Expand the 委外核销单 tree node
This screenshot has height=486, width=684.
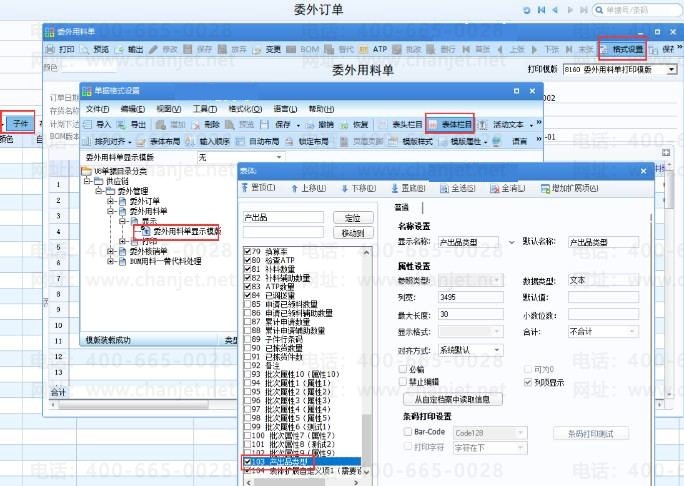(111, 251)
